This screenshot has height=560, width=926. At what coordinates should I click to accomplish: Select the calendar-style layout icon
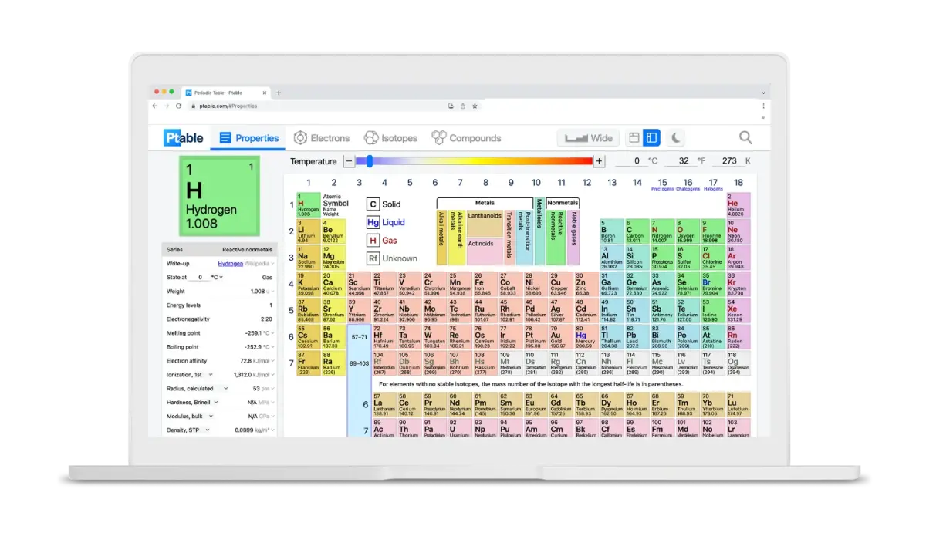[x=634, y=138]
